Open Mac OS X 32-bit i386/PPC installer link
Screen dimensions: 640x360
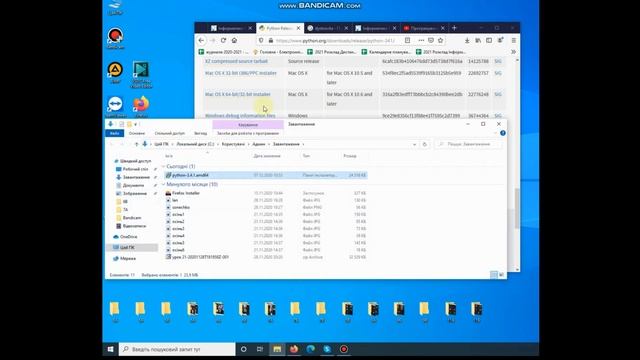[x=241, y=73]
